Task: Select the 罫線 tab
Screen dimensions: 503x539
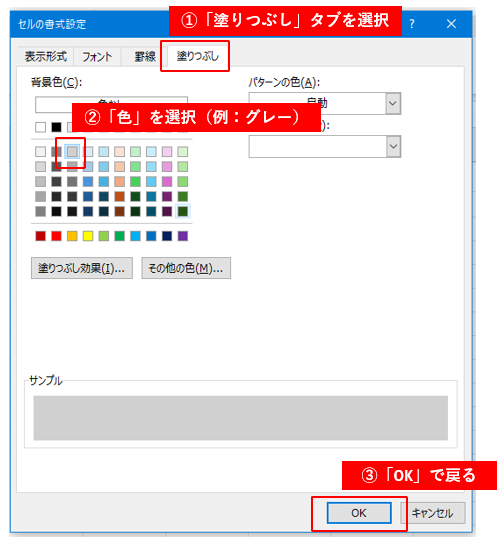Action: (145, 56)
